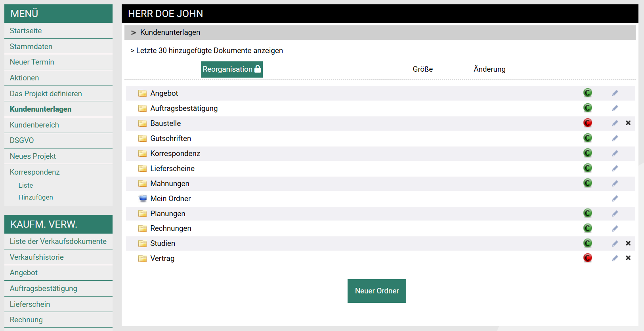The height and width of the screenshot is (331, 644).
Task: Toggle the green C status for Planungen
Action: point(588,213)
